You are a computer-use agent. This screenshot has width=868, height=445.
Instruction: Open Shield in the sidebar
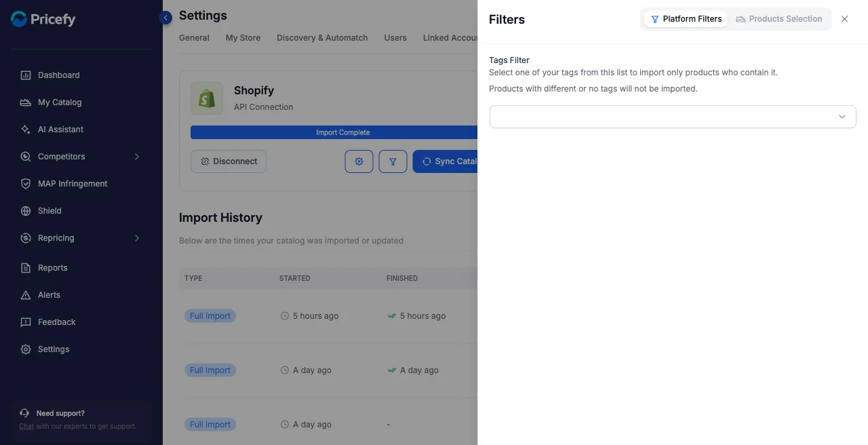coord(50,211)
